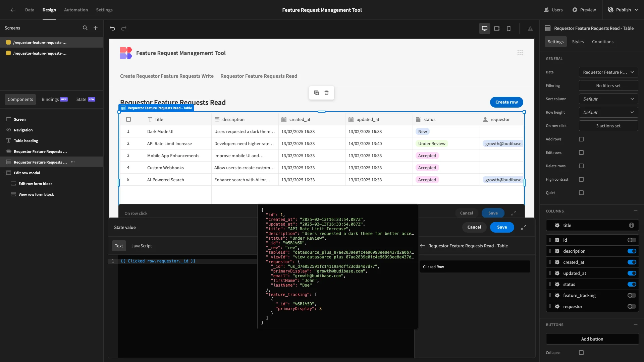Turn on the requestor column toggle

click(x=632, y=306)
